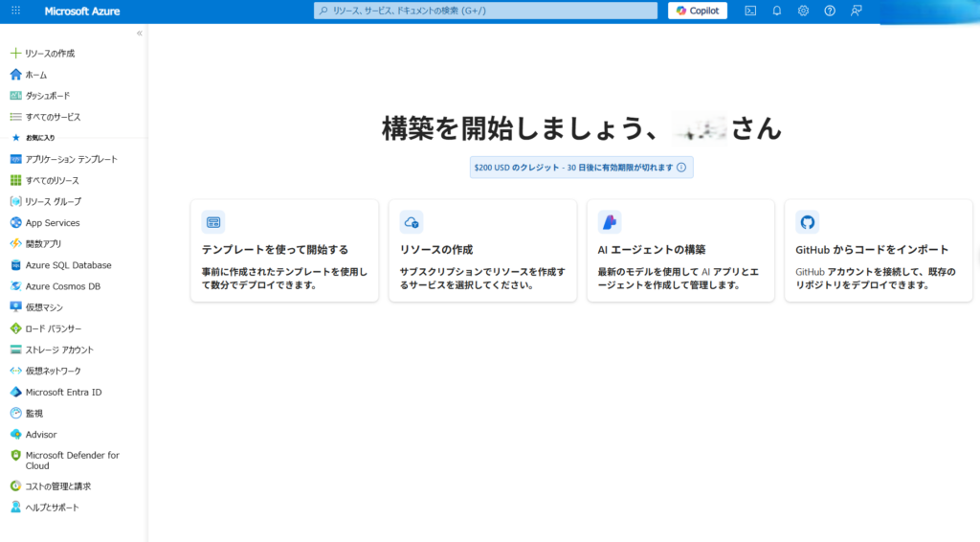Viewport: 980px width, 542px height.
Task: Open ストレージ アカウント label in favorites
Action: 59,350
